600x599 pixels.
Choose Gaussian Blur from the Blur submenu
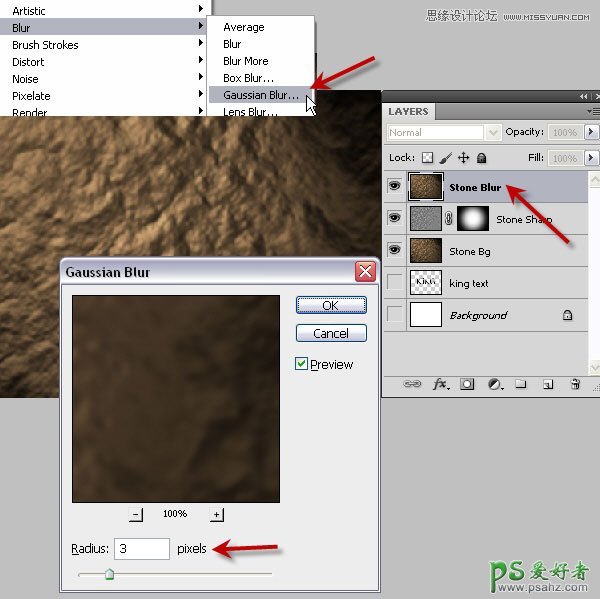coord(260,95)
